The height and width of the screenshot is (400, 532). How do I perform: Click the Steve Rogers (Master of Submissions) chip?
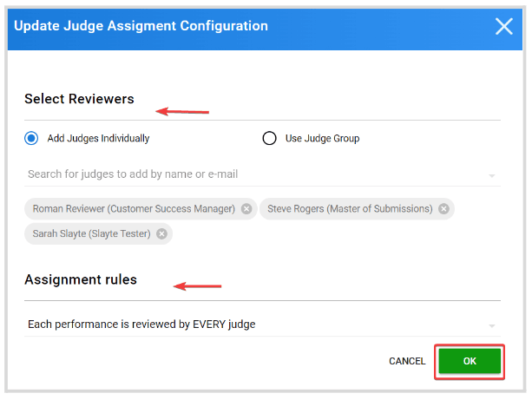pos(357,208)
